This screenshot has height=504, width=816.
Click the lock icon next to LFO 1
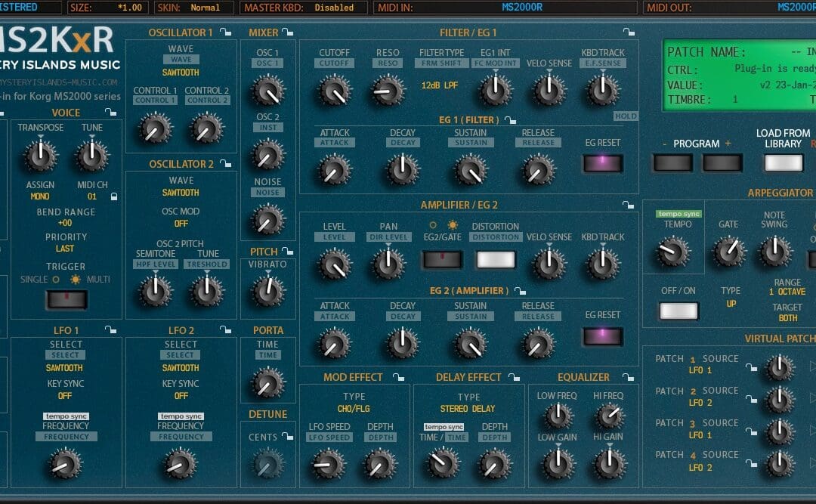[112, 330]
